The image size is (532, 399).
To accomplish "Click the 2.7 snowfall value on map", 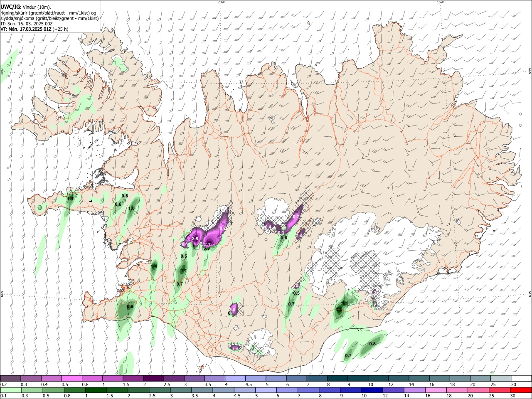I will pyautogui.click(x=208, y=244).
